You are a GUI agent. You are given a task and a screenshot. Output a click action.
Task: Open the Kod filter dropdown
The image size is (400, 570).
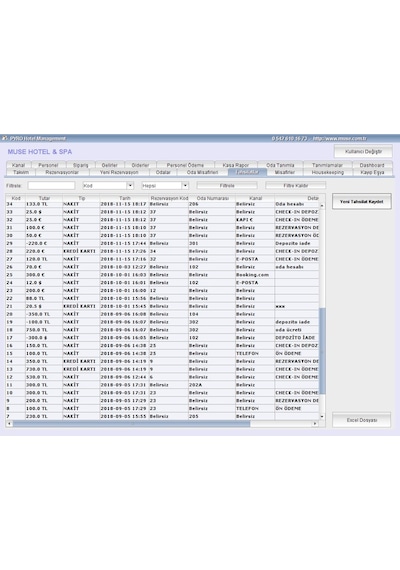130,185
